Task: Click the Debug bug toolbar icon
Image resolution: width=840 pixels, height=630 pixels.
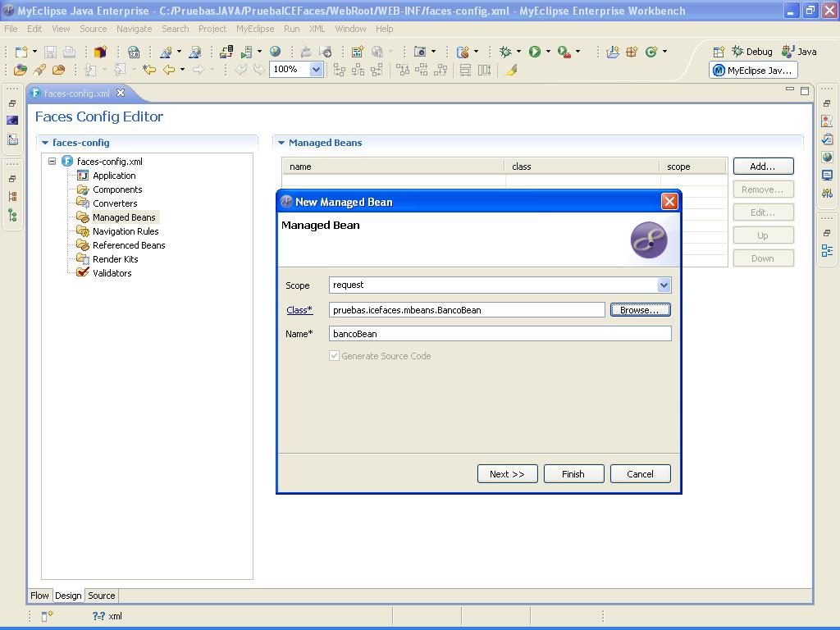Action: [x=505, y=52]
